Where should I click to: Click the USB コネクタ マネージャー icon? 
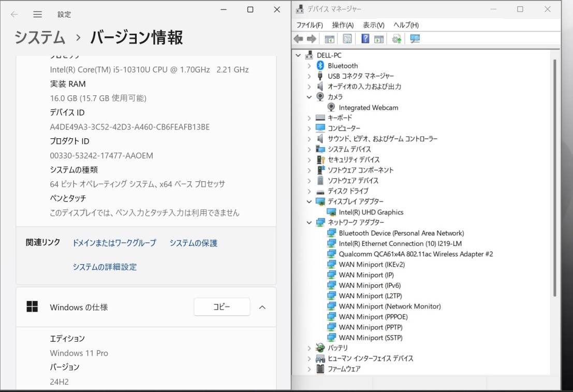320,76
